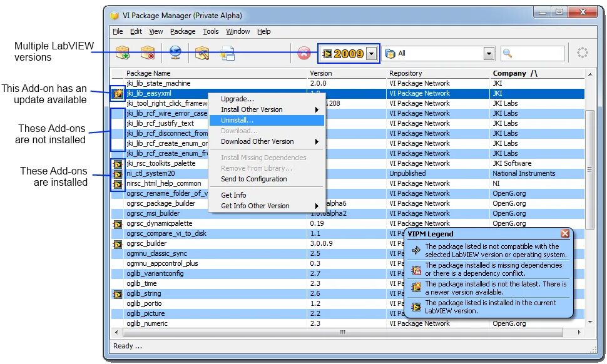The height and width of the screenshot is (364, 607).
Task: Click the not-compatible icon in VIPM Legend
Action: point(416,250)
